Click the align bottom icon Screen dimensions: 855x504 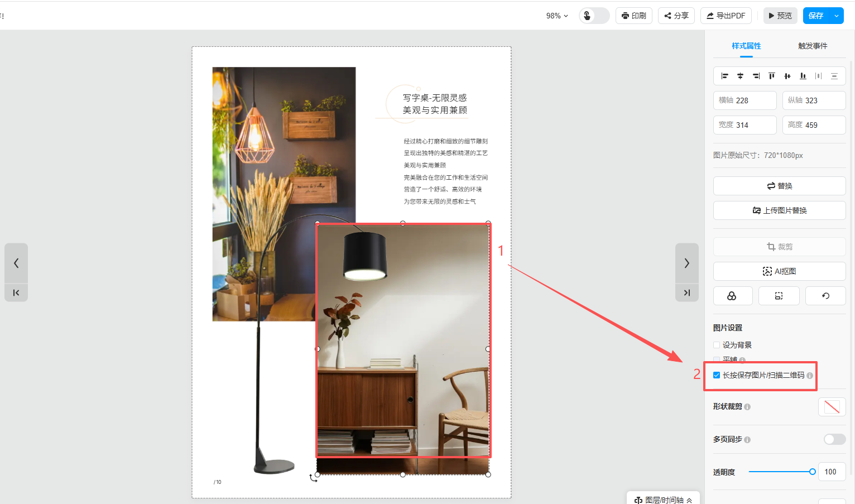click(803, 76)
